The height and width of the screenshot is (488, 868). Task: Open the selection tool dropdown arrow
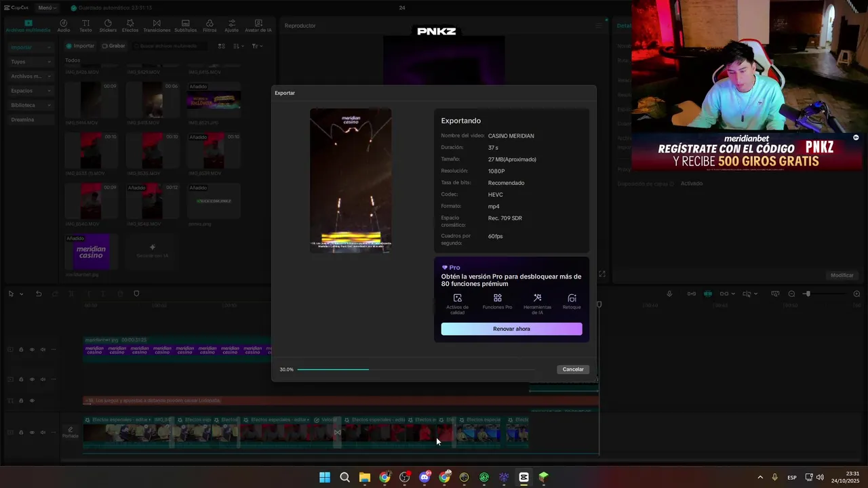pyautogui.click(x=21, y=294)
